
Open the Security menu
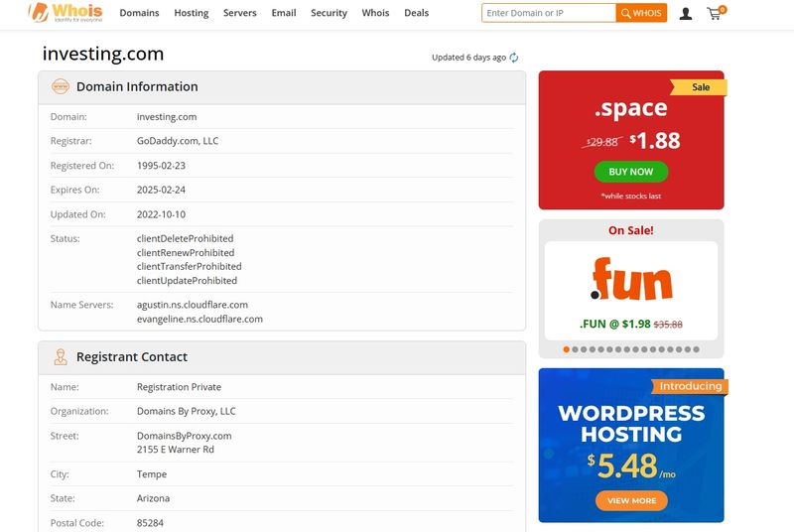[330, 13]
